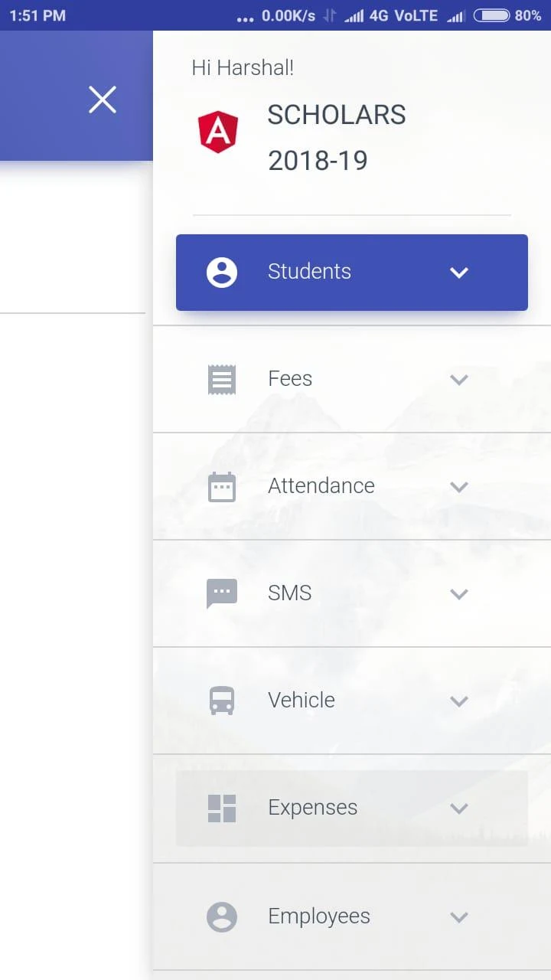The height and width of the screenshot is (980, 551).
Task: Click the Expenses dashboard icon
Action: click(x=222, y=808)
